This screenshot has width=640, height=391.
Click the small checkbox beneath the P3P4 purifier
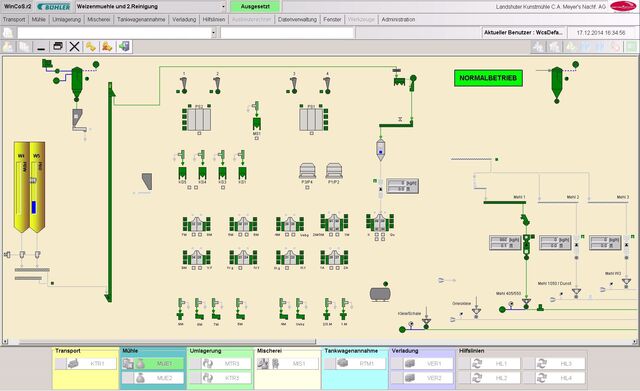307,187
